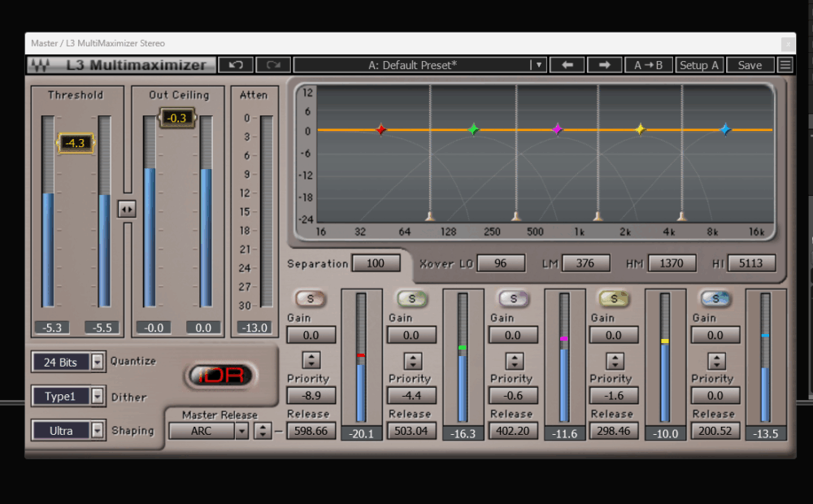Click the HI crossover field 5113
The width and height of the screenshot is (813, 504).
(x=751, y=263)
